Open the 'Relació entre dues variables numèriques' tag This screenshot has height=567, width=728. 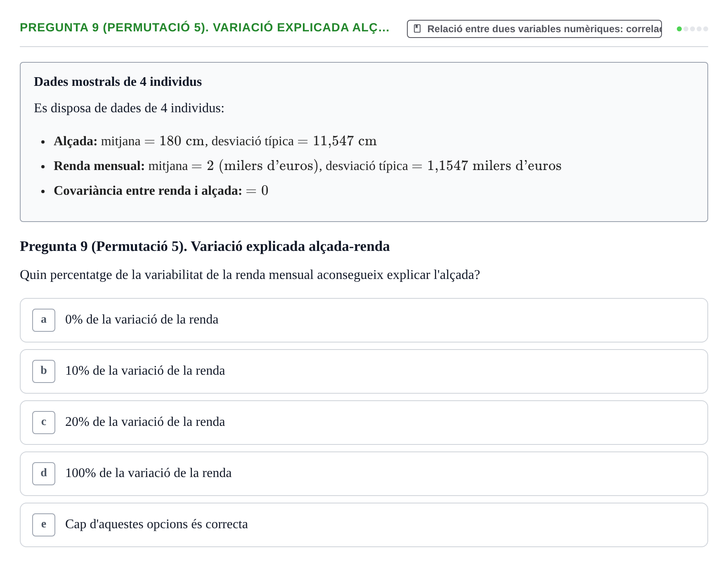click(x=534, y=29)
